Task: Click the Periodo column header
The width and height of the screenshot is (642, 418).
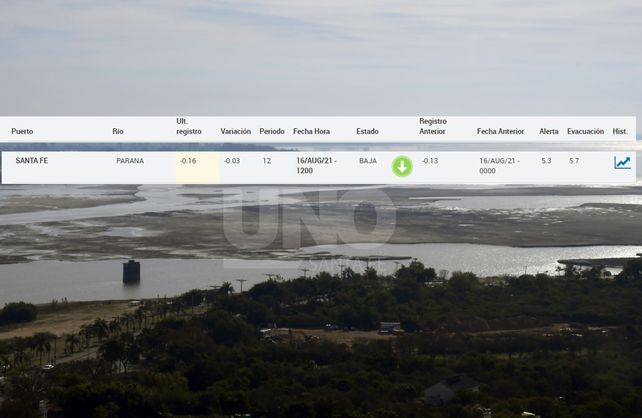Action: click(272, 131)
